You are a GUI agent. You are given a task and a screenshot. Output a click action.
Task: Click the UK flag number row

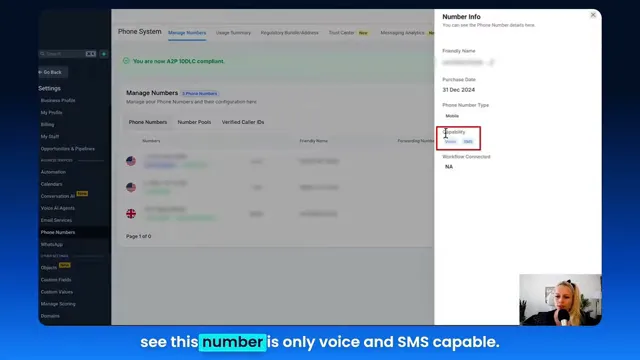(278, 213)
